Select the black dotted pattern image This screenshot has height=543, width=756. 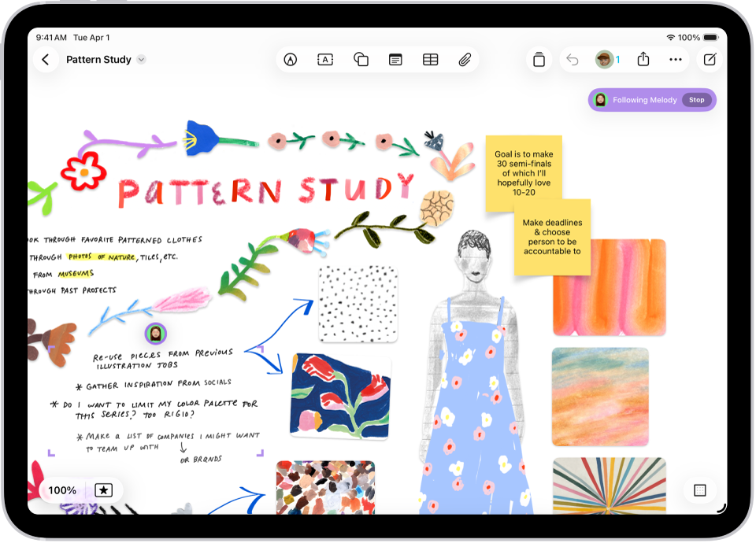[x=358, y=304]
